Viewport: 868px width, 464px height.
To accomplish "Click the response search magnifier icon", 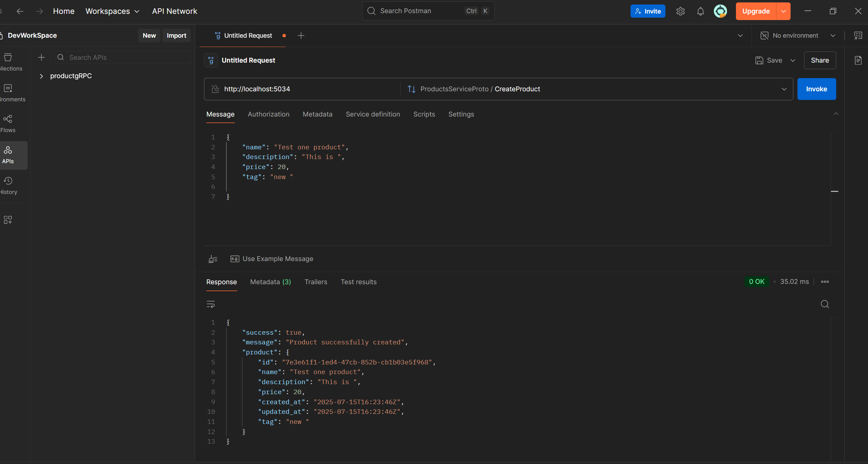I will pyautogui.click(x=825, y=304).
